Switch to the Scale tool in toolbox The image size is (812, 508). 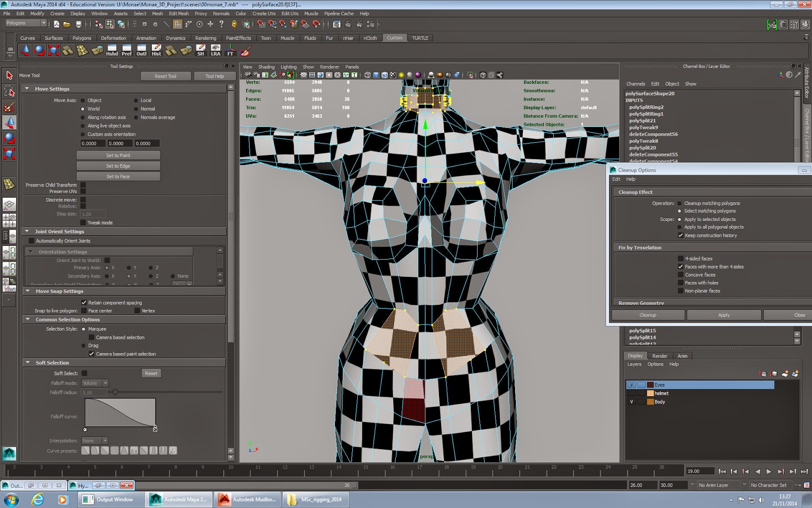click(x=9, y=153)
